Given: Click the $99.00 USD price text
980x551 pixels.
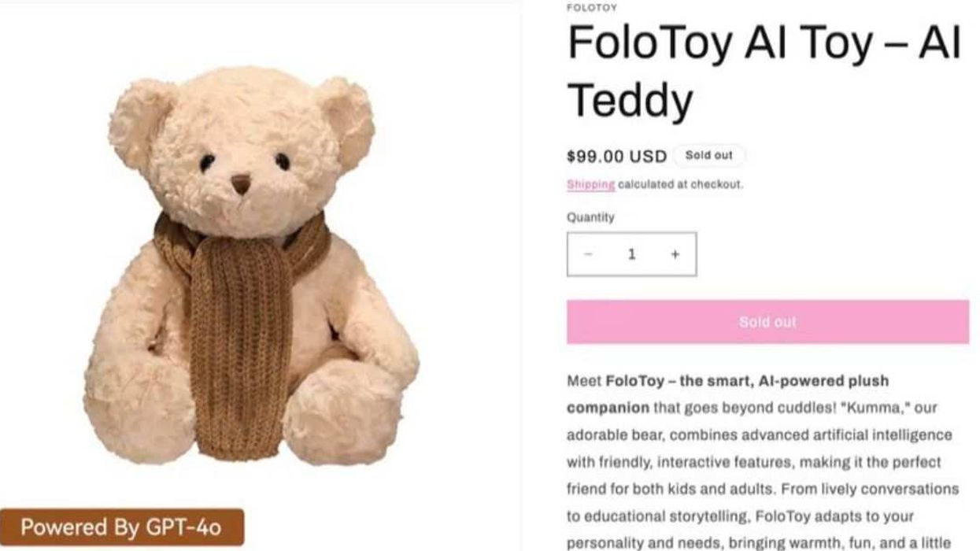Looking at the screenshot, I should click(616, 155).
